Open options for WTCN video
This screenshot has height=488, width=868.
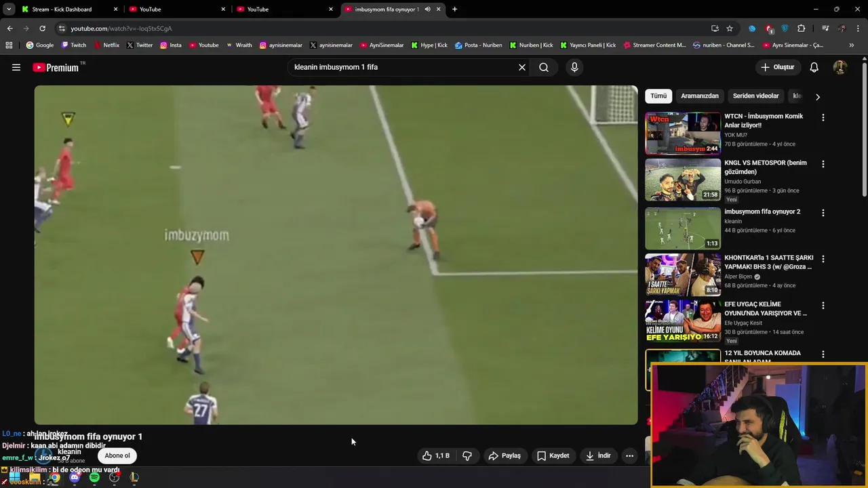tap(823, 118)
